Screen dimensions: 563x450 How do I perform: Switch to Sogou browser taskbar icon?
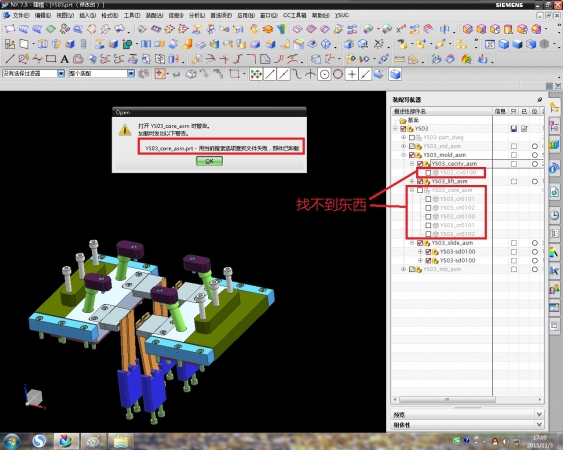[x=39, y=441]
